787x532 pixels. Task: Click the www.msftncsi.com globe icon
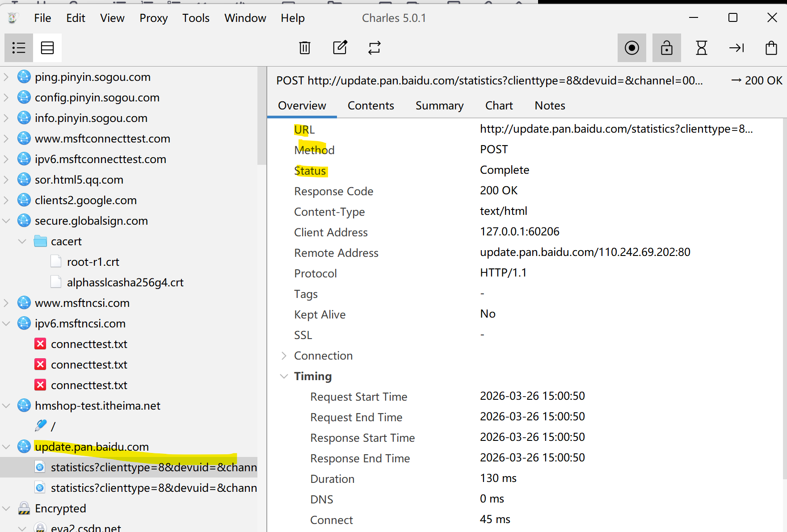click(x=24, y=303)
